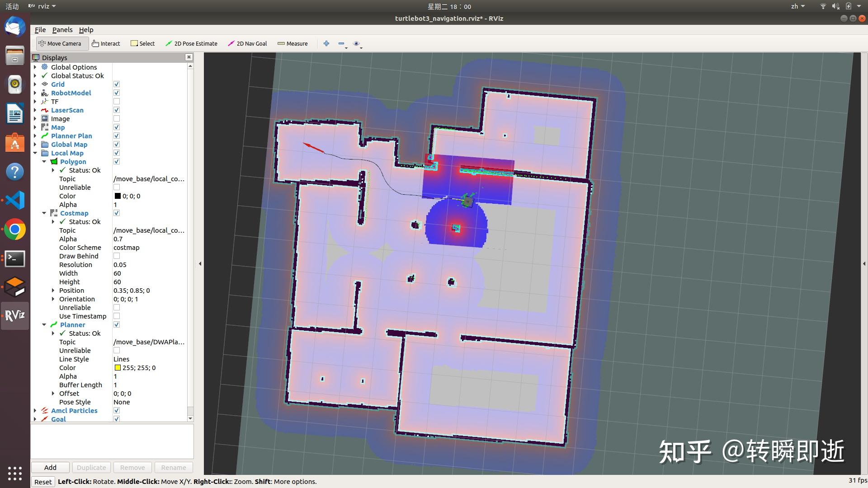Screen dimensions: 868x488
Task: Expand the Global Options tree item
Action: click(35, 67)
